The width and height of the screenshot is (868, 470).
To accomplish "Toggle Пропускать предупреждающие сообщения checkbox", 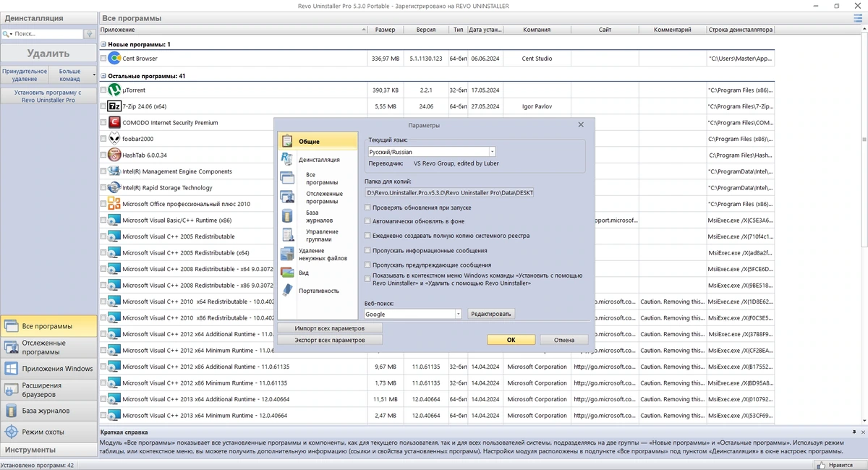I will (367, 265).
